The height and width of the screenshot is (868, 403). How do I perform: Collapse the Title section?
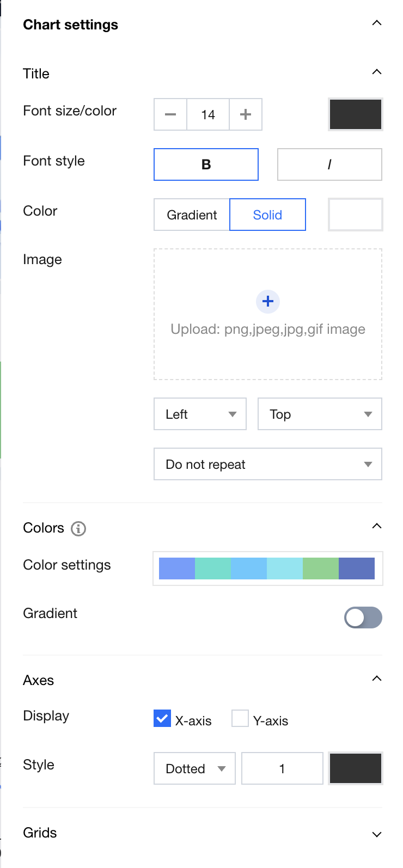(376, 72)
